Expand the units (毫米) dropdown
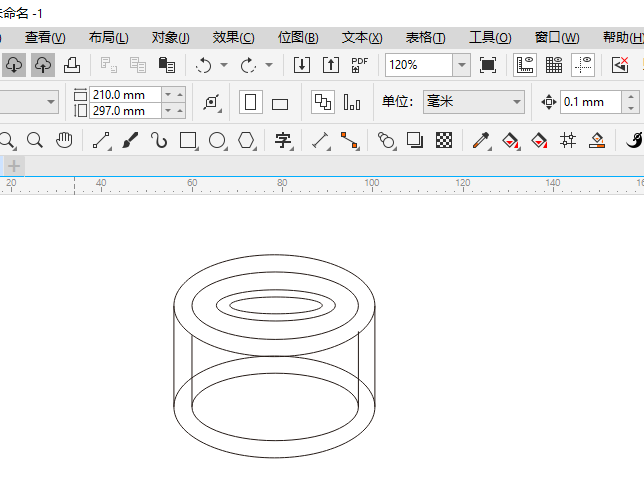The image size is (644, 499). [516, 102]
